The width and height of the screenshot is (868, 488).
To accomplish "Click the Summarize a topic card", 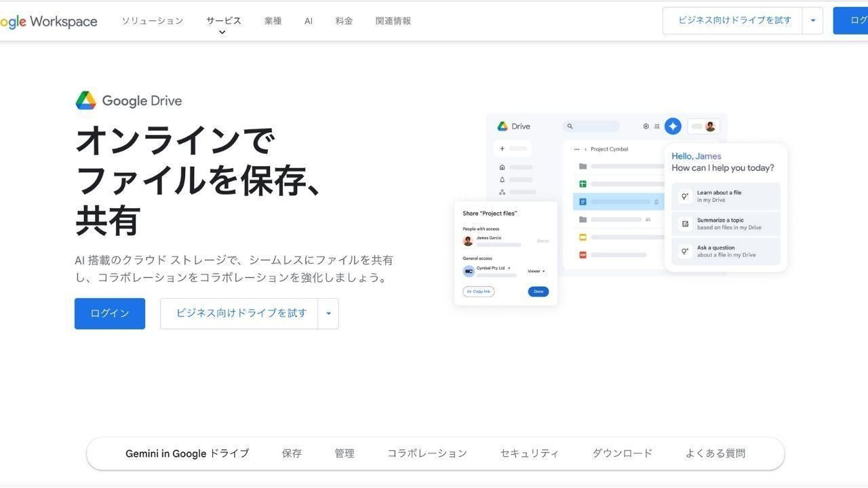I will pos(726,224).
